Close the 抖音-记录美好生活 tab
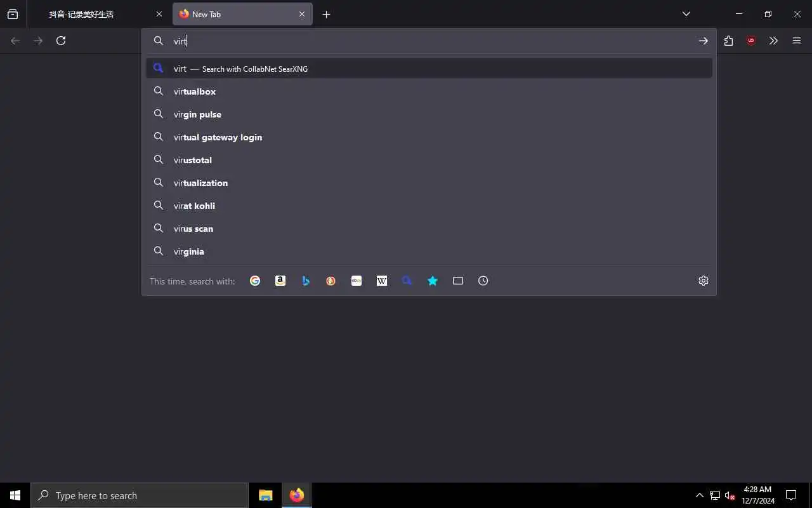812x508 pixels. coord(159,14)
